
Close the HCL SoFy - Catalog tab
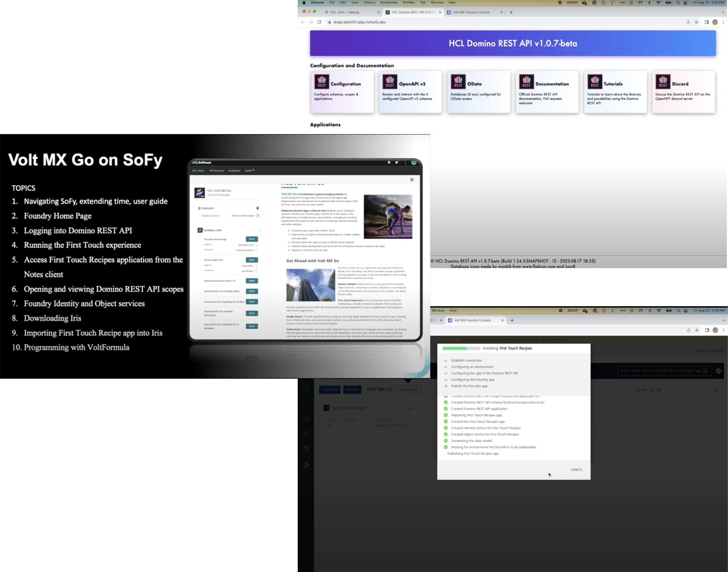(379, 13)
